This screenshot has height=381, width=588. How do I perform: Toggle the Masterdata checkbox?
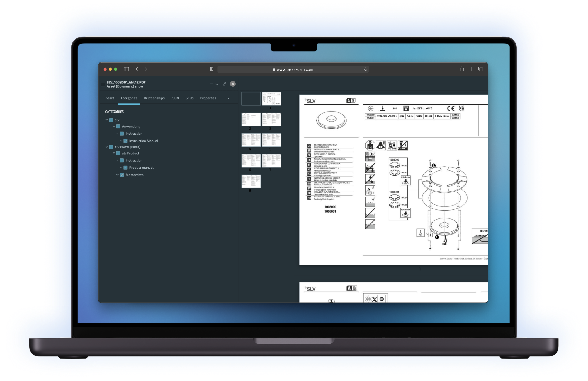point(122,175)
